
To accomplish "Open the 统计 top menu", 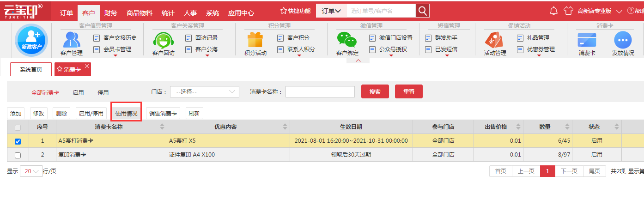I will [x=168, y=12].
